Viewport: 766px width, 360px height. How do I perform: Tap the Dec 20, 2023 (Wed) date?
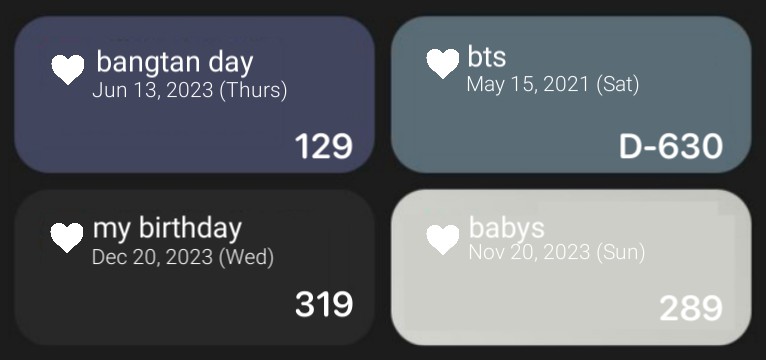tap(183, 257)
